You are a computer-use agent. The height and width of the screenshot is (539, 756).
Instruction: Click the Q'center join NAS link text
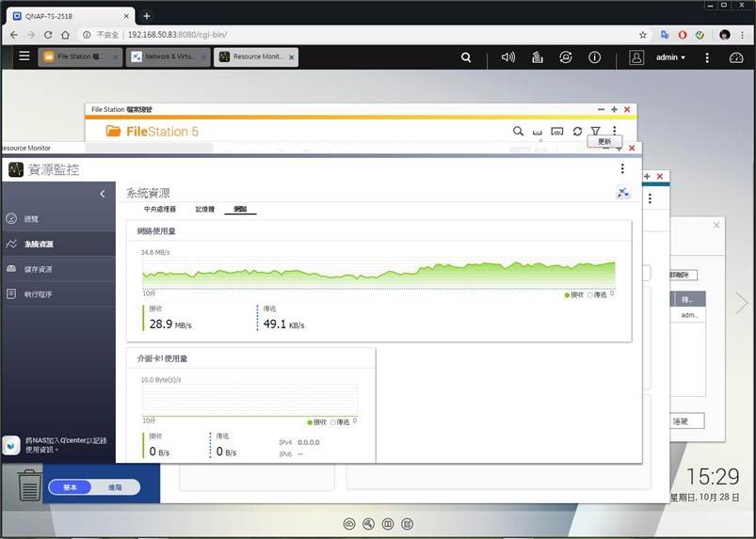tap(66, 445)
